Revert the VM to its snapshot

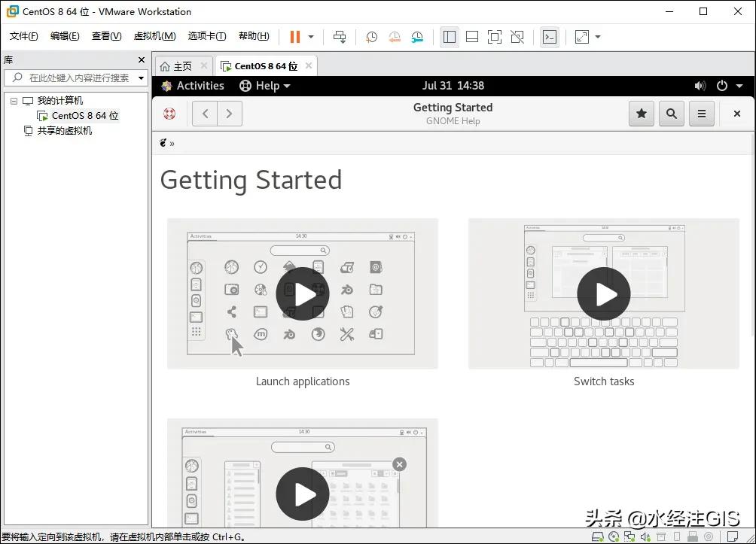point(395,36)
